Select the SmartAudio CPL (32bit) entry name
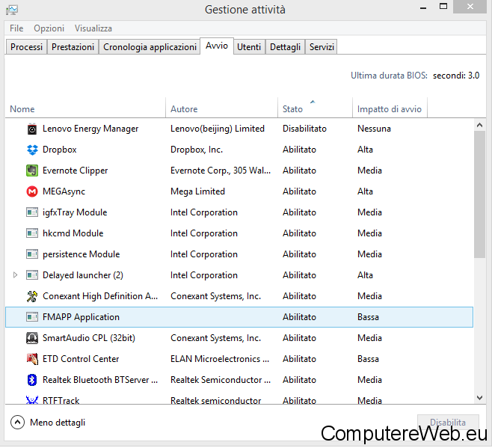 (x=89, y=338)
